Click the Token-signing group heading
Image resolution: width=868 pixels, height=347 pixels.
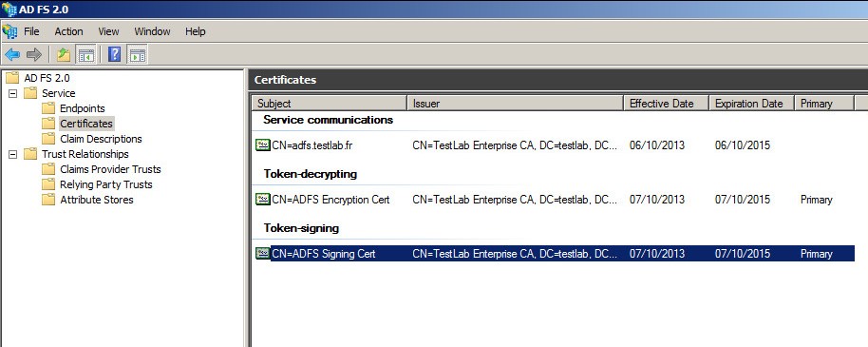click(x=301, y=228)
